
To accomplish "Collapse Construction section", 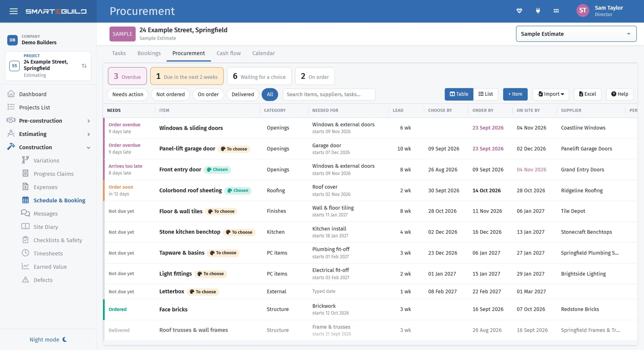I will (48, 147).
